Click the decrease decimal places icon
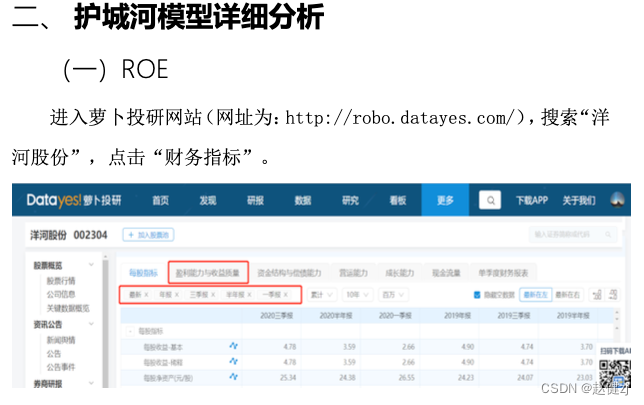644x405 pixels. click(613, 295)
